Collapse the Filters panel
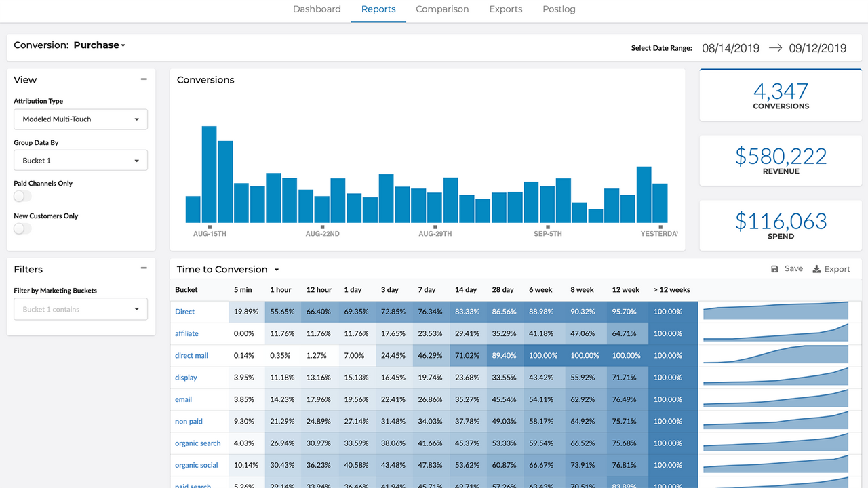This screenshot has width=868, height=488. pos(144,268)
